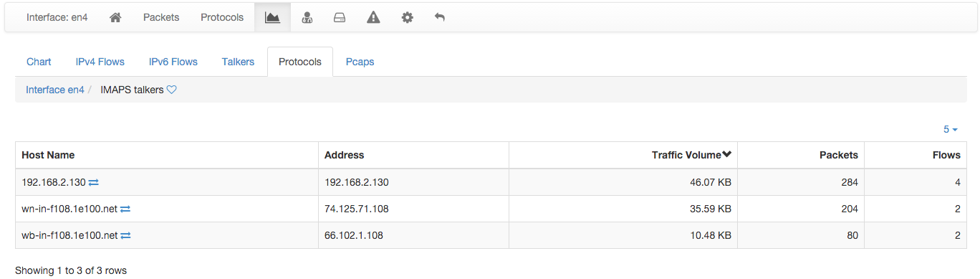Click the back arrow icon in navbar

[x=440, y=17]
